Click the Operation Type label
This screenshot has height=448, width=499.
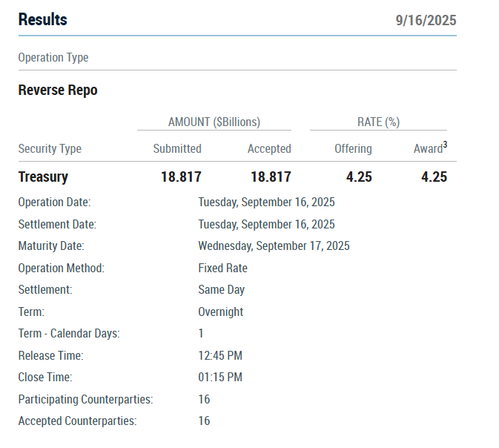click(53, 58)
